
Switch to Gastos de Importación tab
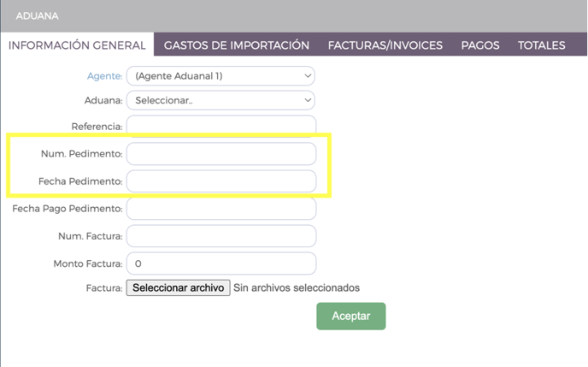click(x=236, y=45)
